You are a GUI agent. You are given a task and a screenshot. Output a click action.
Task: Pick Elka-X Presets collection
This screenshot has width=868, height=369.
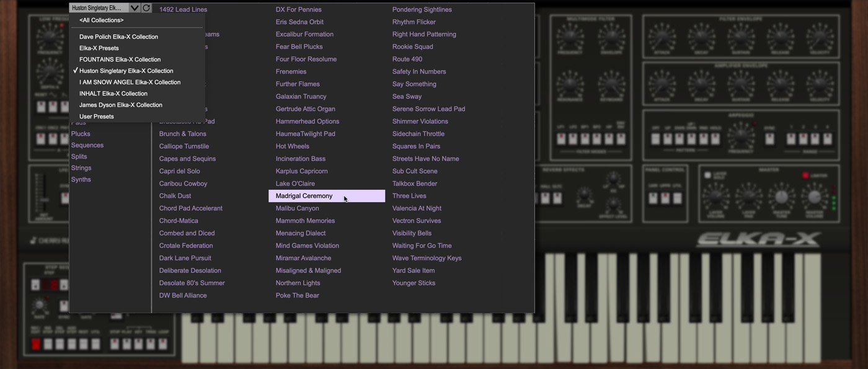click(99, 48)
